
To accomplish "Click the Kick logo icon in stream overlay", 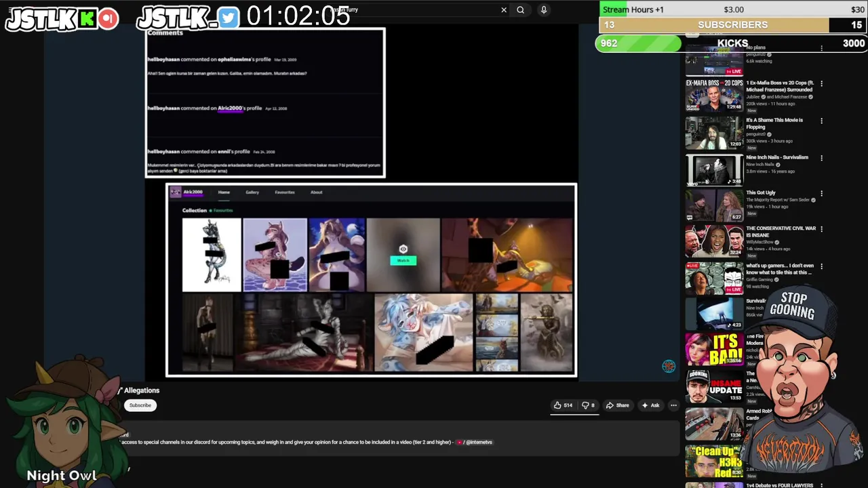I will pos(87,19).
